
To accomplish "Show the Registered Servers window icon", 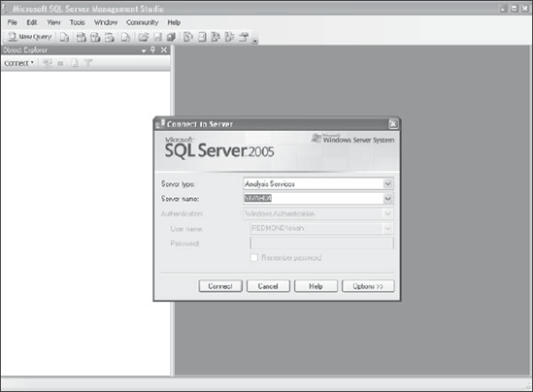I will (188, 37).
